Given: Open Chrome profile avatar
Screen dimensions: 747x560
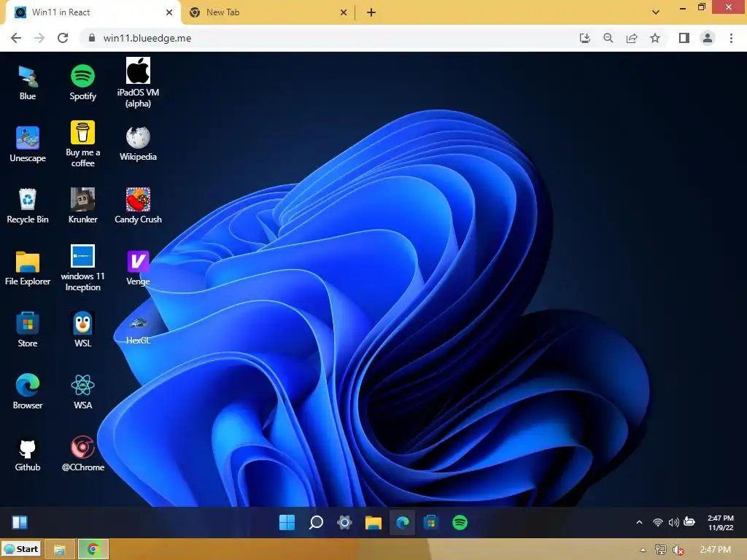Looking at the screenshot, I should pyautogui.click(x=708, y=38).
